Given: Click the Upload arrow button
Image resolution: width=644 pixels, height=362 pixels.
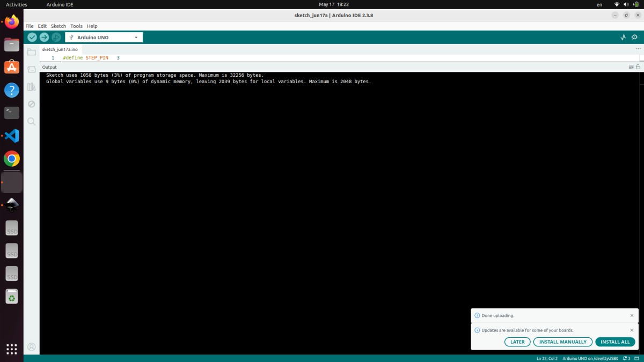Looking at the screenshot, I should tap(44, 37).
